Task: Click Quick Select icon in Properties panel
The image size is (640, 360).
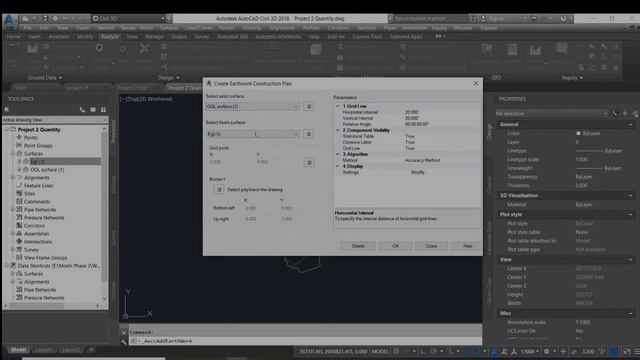Action: [615, 113]
